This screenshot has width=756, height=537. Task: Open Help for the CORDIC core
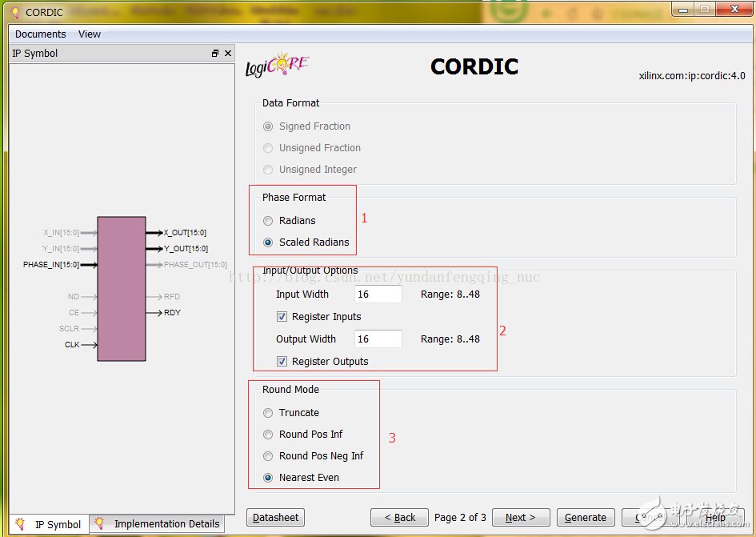[716, 518]
